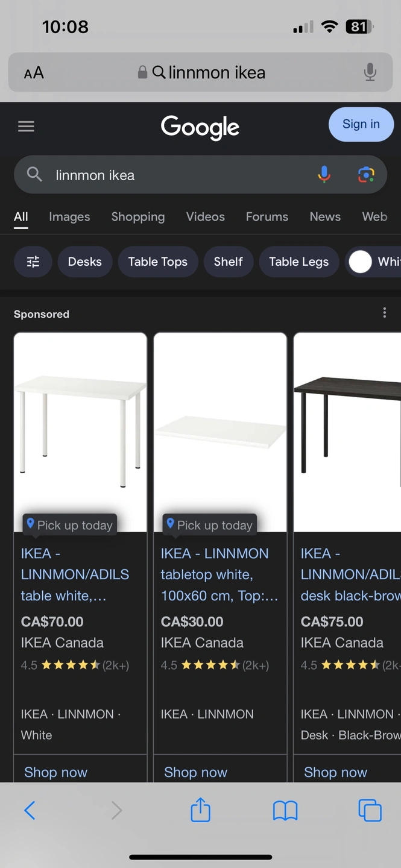Tap the address bar dictation microphone
Viewport: 401px width, 868px height.
click(370, 72)
